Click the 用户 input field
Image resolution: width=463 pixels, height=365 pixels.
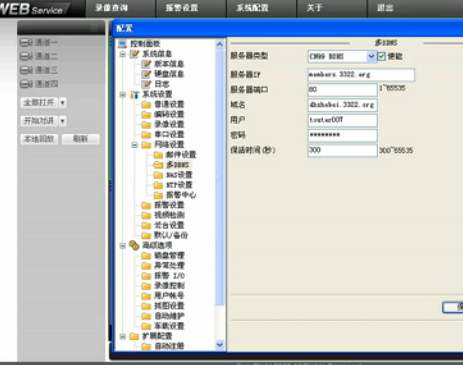342,120
